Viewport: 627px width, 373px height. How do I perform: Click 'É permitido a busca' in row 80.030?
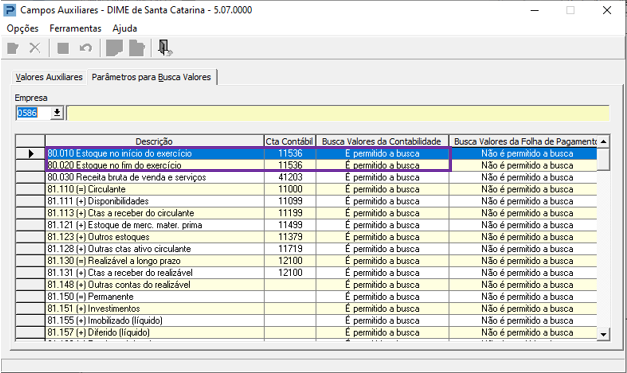coord(382,177)
